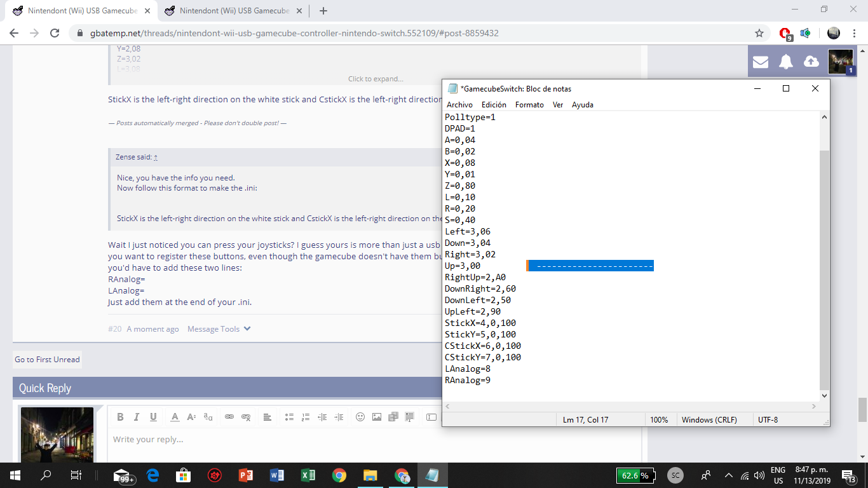Screen dimensions: 868x488
Task: Open the Windows Action Center notifications
Action: click(848, 475)
